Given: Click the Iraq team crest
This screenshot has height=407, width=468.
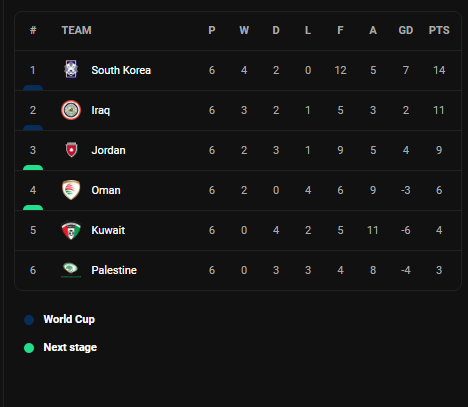Looking at the screenshot, I should pyautogui.click(x=71, y=110).
